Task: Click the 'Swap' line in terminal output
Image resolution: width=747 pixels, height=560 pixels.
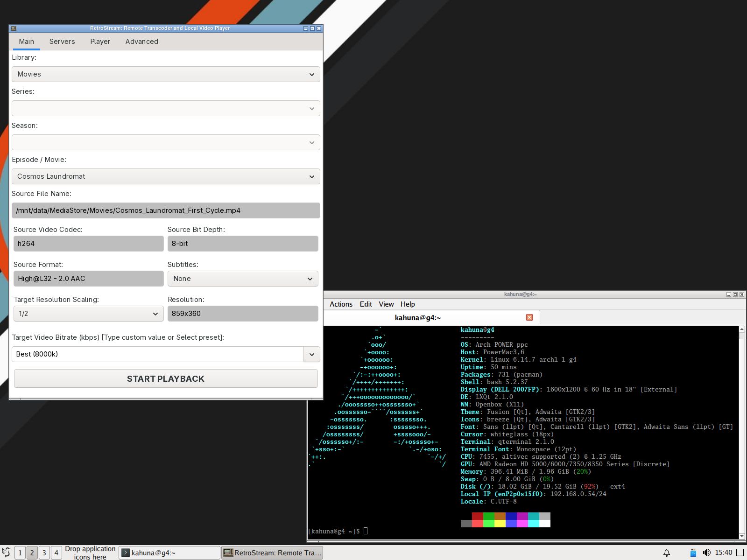Action: click(507, 479)
